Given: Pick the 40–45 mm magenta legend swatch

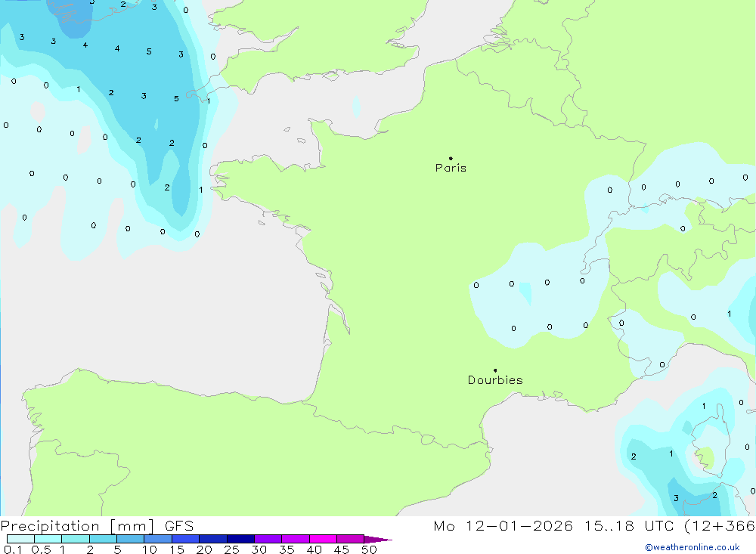Looking at the screenshot, I should (x=323, y=539).
